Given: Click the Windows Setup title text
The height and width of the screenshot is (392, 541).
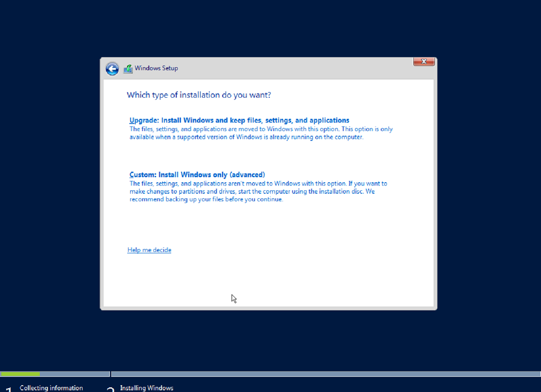Looking at the screenshot, I should tap(156, 68).
